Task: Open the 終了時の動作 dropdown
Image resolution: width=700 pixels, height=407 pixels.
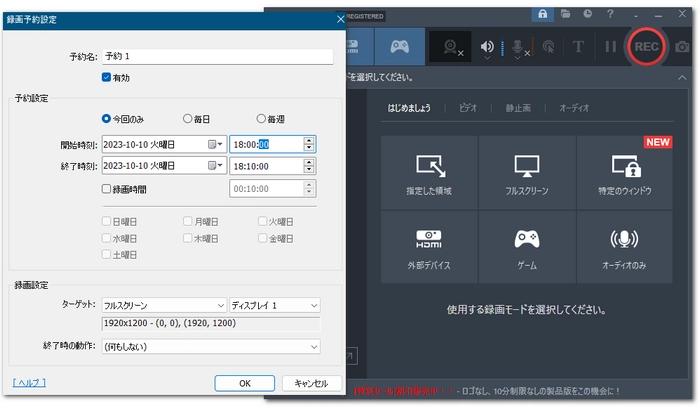Action: [313, 346]
